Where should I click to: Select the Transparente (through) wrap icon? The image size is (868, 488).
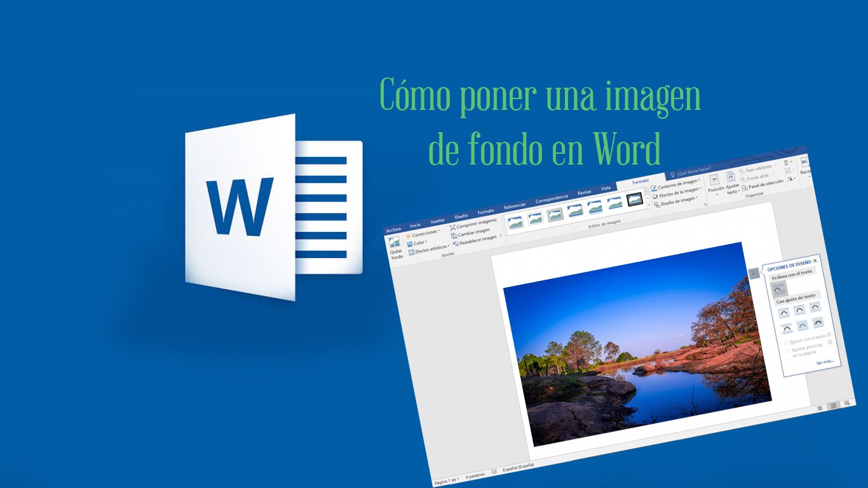[x=815, y=307]
